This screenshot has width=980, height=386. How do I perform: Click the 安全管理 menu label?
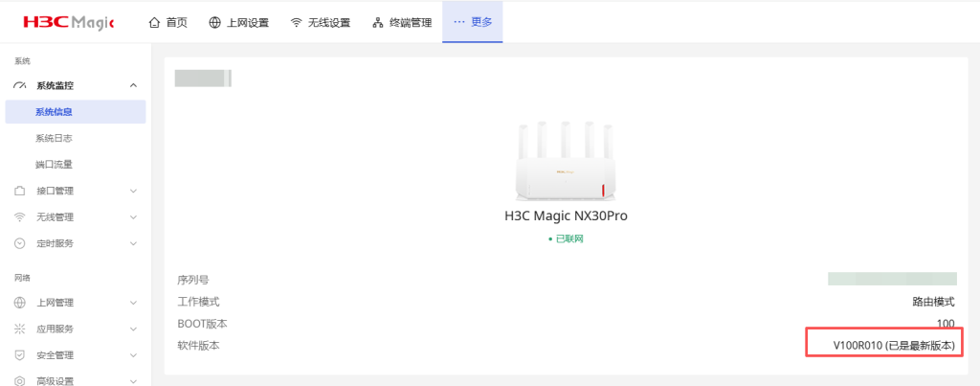click(x=55, y=355)
